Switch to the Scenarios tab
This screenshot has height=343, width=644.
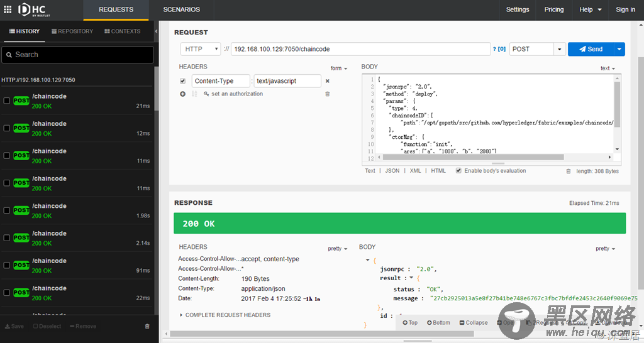[x=182, y=9]
